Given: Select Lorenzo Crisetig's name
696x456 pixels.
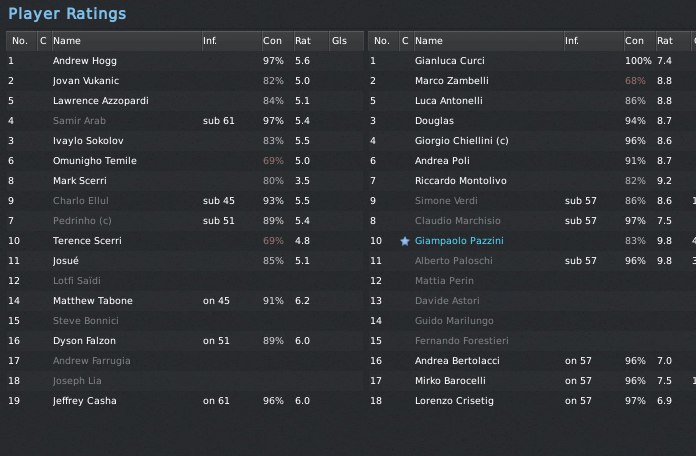Looking at the screenshot, I should coord(454,401).
